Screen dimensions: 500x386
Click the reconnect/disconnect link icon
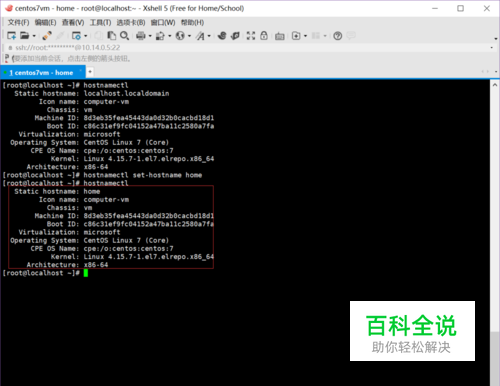(47, 35)
